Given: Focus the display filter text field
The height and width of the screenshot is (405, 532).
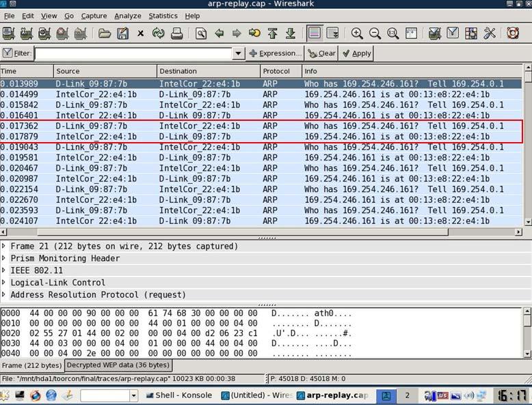Looking at the screenshot, I should pos(133,53).
